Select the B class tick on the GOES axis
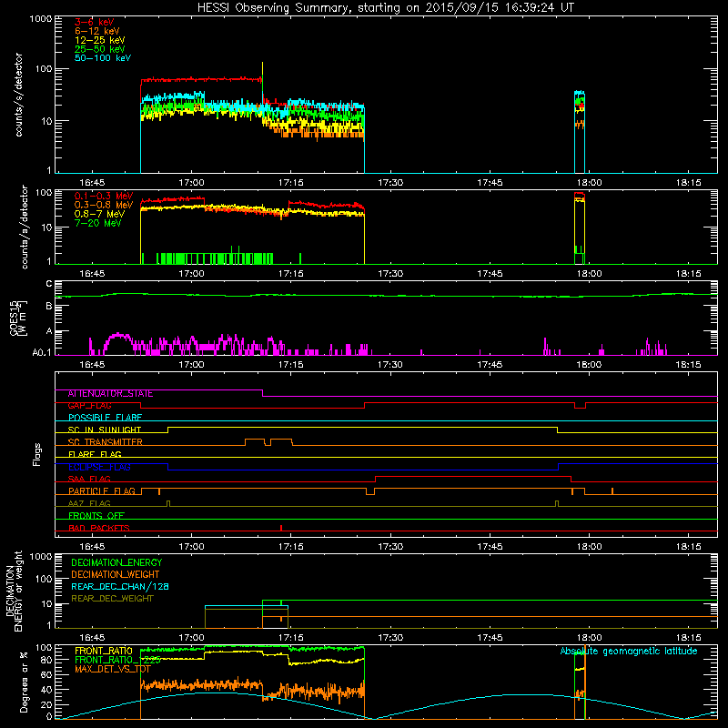 click(x=49, y=306)
